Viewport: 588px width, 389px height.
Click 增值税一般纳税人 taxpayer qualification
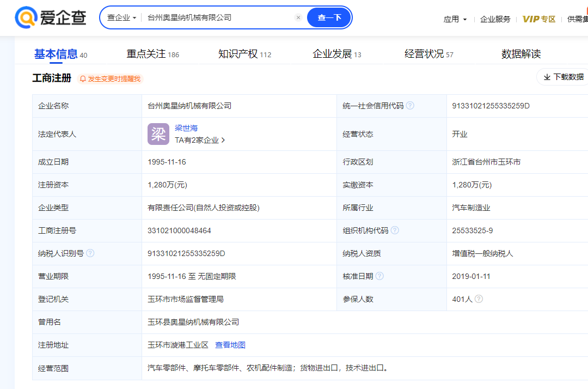pyautogui.click(x=482, y=253)
